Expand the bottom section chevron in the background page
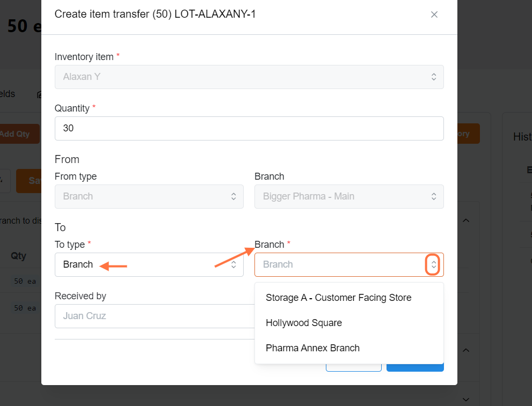The width and height of the screenshot is (532, 406). pyautogui.click(x=466, y=400)
